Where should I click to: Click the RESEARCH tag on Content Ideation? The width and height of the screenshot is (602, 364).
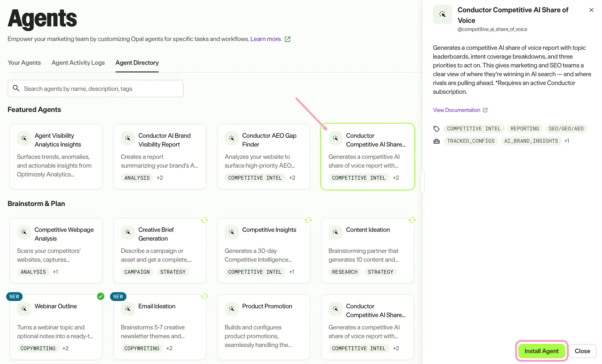[x=345, y=272]
